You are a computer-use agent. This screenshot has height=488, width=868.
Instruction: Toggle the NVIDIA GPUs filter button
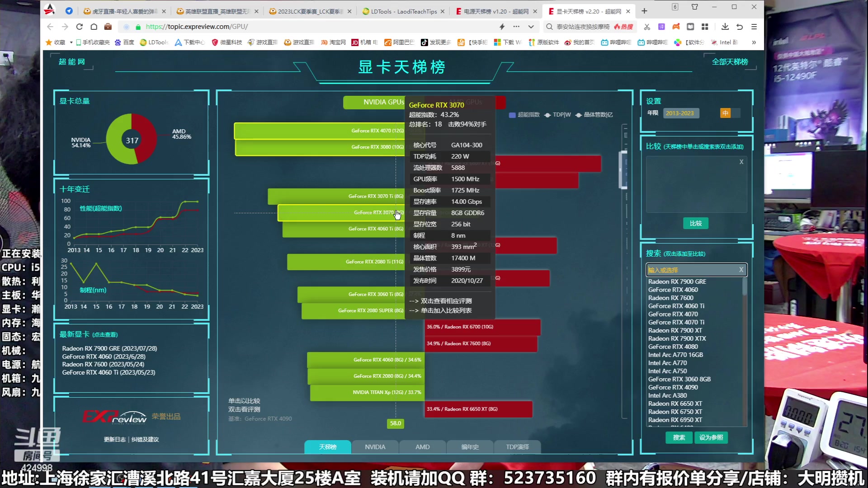click(x=373, y=102)
